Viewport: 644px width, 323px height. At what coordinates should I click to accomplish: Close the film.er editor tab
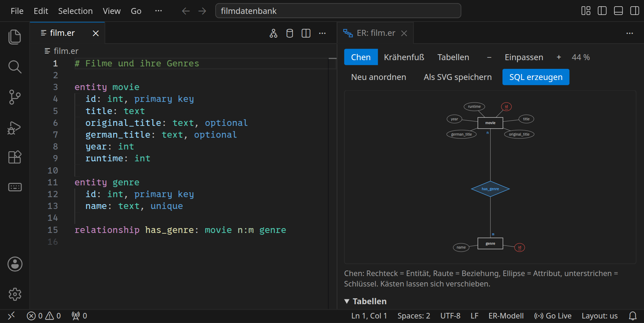96,33
